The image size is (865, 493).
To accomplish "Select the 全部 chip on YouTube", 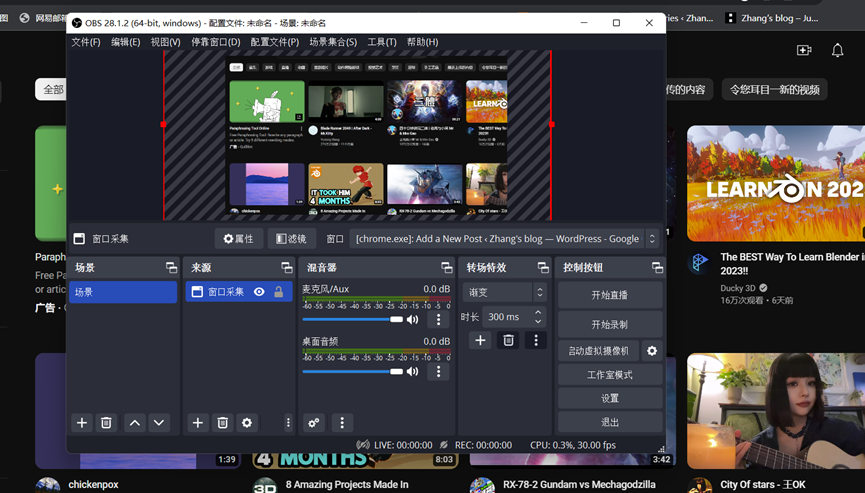I will pos(51,89).
